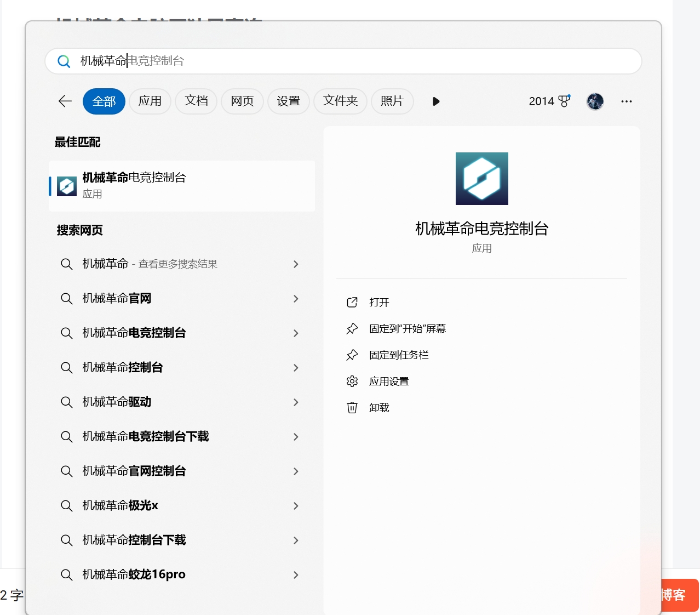This screenshot has height=615, width=700.
Task: Expand chevron for 查看更多搜索结果 row
Action: (296, 264)
